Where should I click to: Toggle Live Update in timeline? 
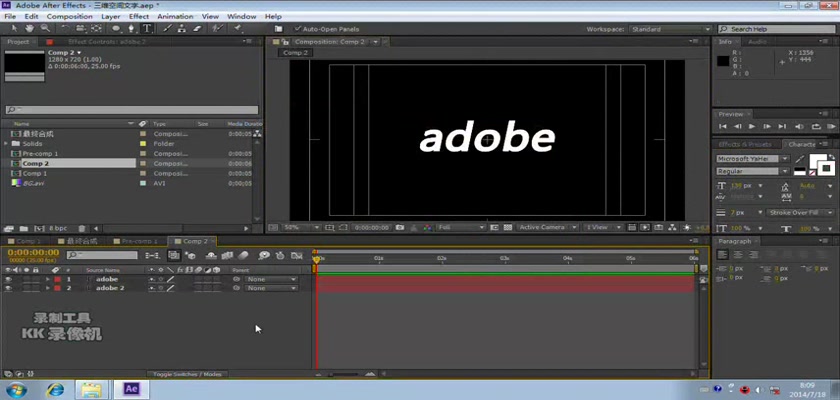point(174,256)
